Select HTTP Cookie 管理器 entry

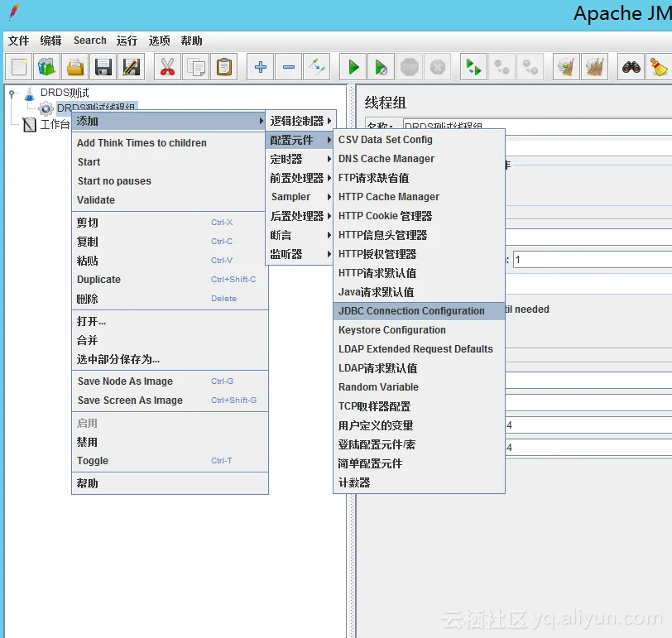(419, 216)
